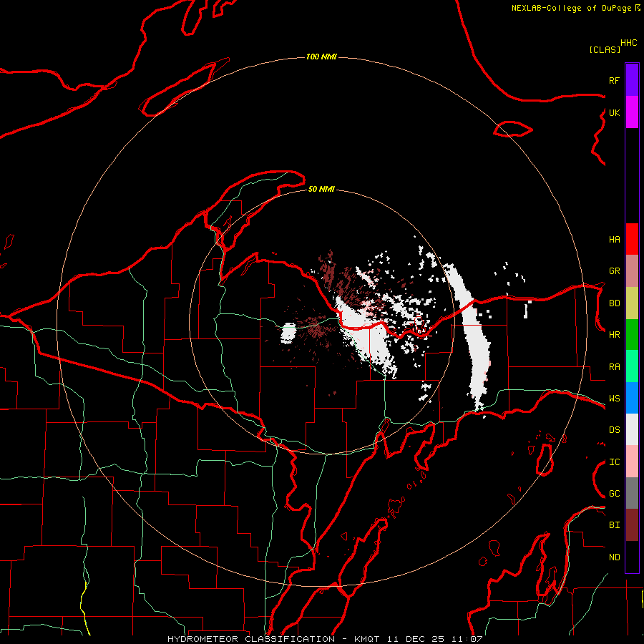Click the HR green legend color block
This screenshot has height=644, width=644.
[x=632, y=335]
